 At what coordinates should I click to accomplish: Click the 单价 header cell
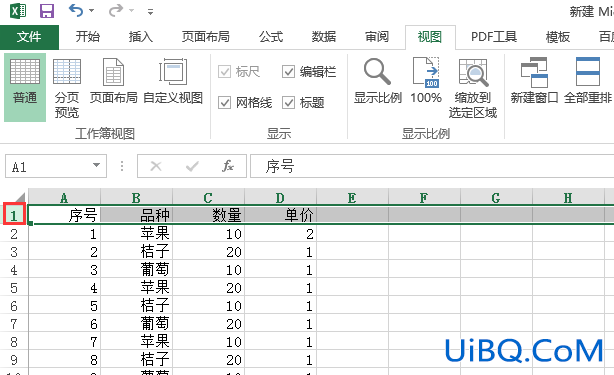[x=280, y=215]
